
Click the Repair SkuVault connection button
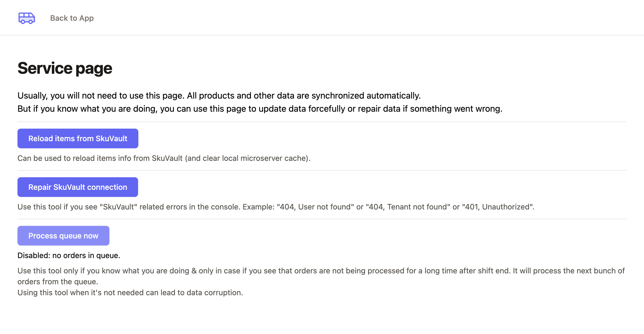tap(77, 187)
